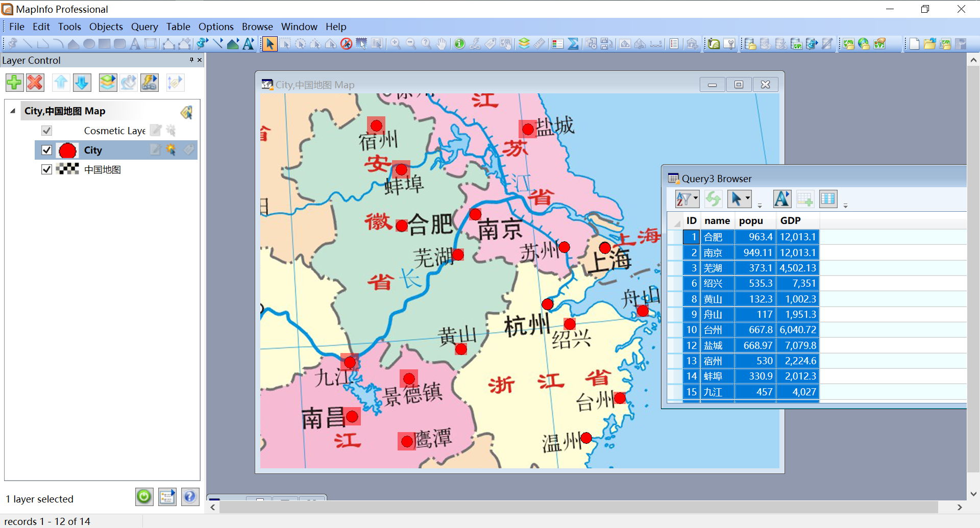Open the Line Style dropdown tool

(x=217, y=44)
